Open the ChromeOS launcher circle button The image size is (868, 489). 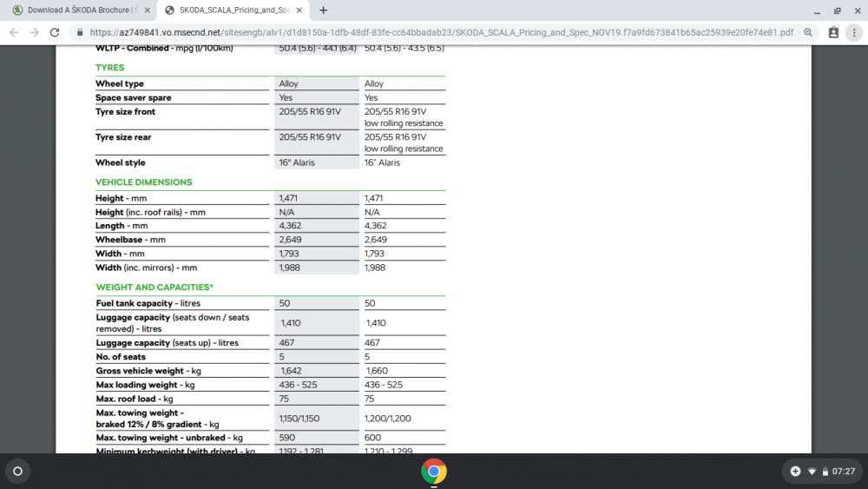(x=17, y=472)
